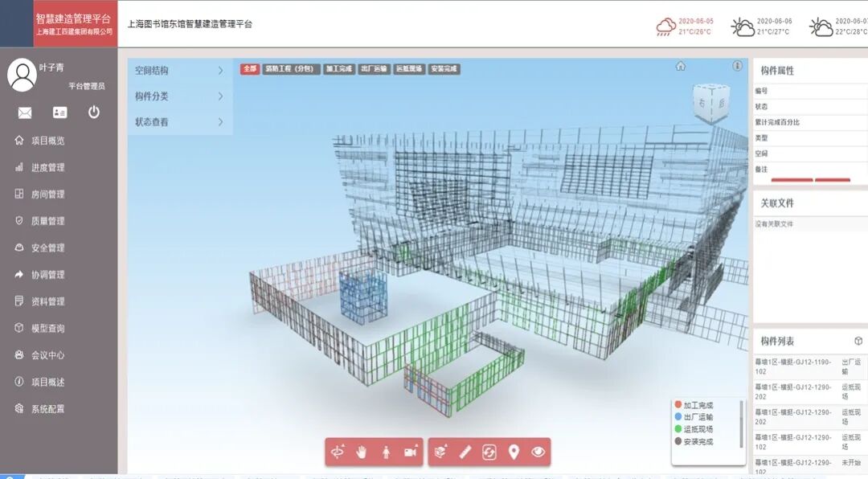
Task: Select the filter button containing (分包)
Action: (x=291, y=68)
